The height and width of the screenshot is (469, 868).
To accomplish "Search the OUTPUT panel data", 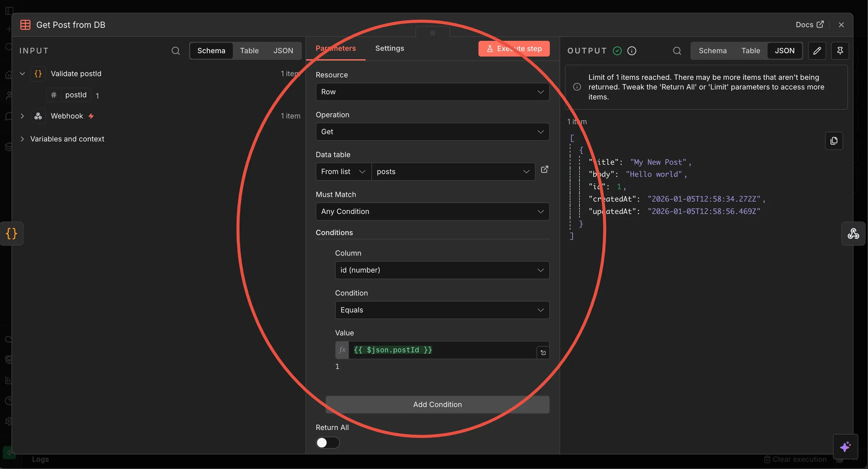I will point(677,51).
